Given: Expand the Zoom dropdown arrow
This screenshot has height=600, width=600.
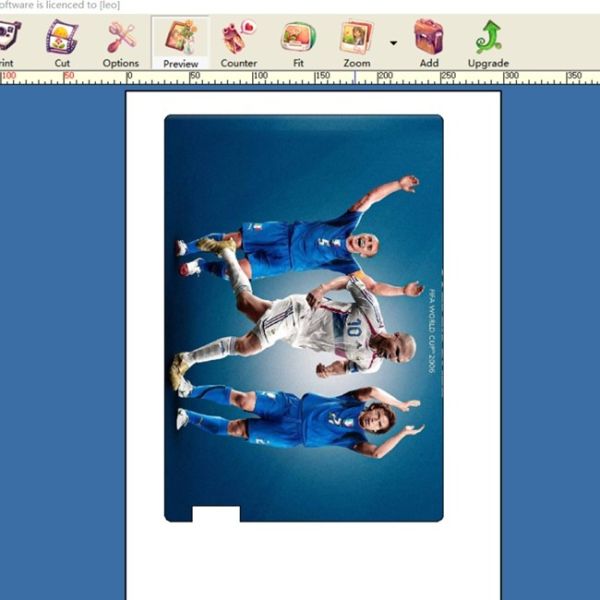Looking at the screenshot, I should (x=393, y=44).
